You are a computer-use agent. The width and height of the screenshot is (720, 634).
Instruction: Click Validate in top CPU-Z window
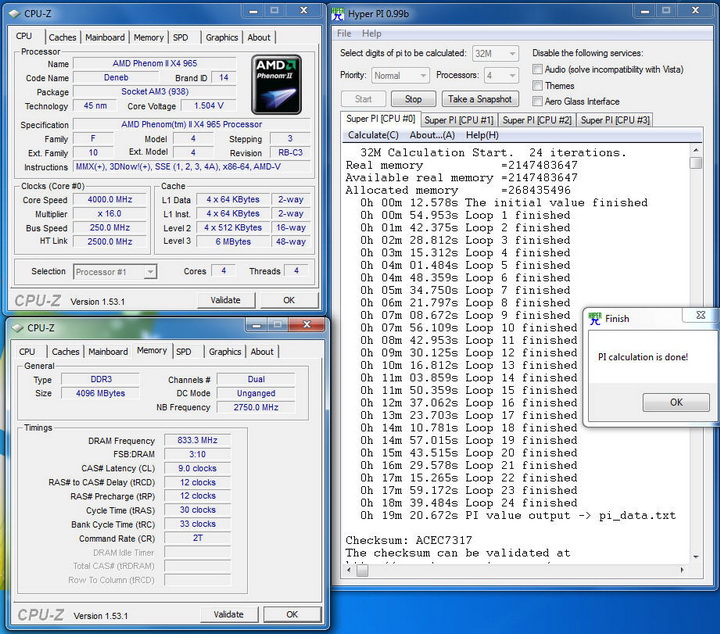click(x=225, y=300)
